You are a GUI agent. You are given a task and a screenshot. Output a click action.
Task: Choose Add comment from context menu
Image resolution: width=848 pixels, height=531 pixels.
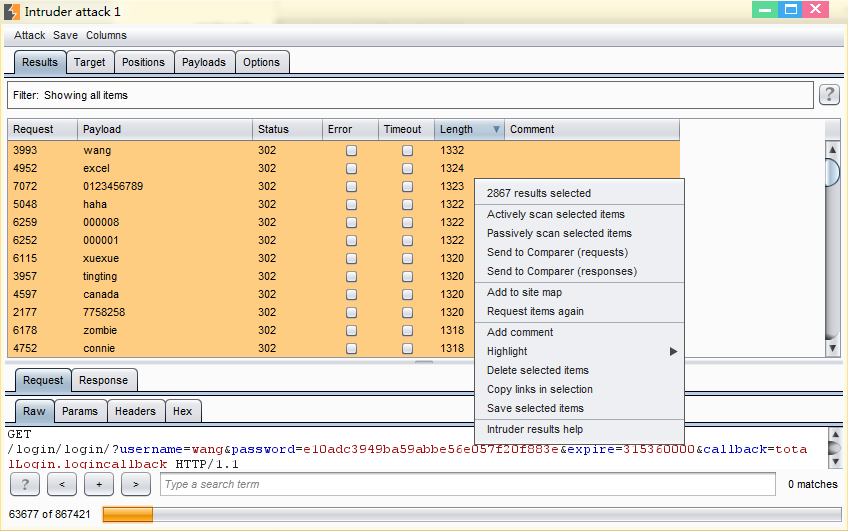coord(579,332)
